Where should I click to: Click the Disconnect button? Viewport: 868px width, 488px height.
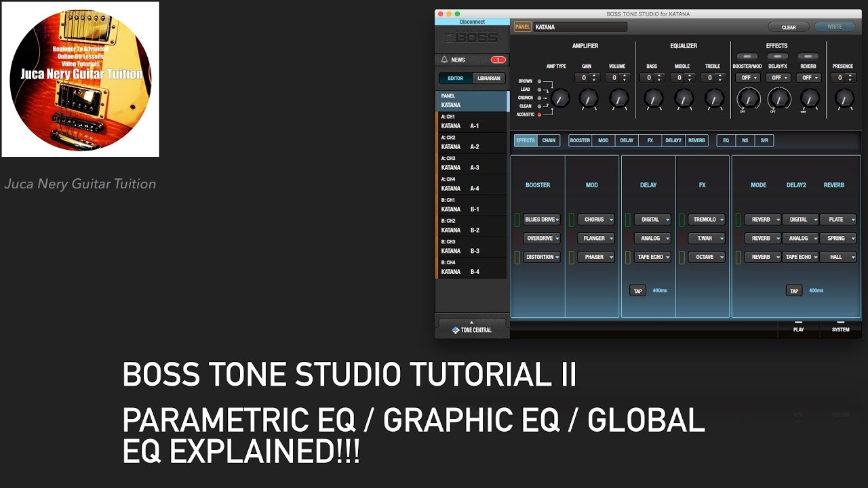click(471, 22)
